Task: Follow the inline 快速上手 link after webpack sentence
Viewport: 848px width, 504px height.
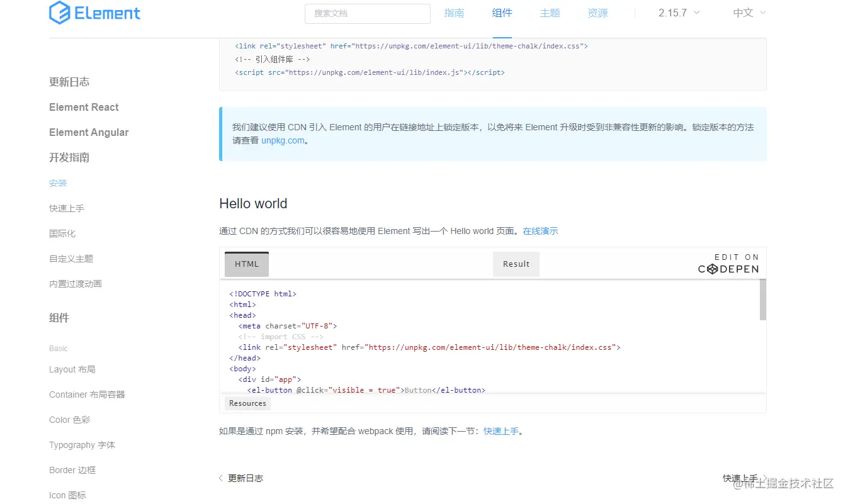Action: coord(501,431)
